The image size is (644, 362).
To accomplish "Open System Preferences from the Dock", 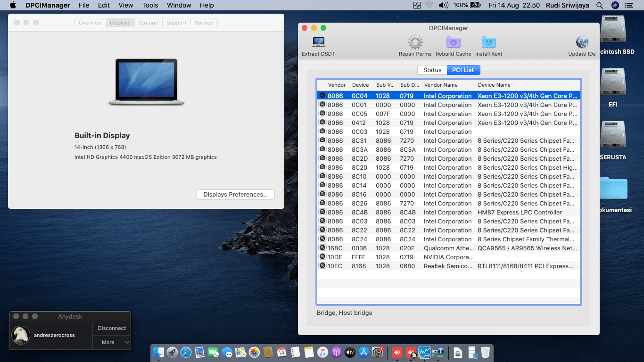I will (377, 352).
